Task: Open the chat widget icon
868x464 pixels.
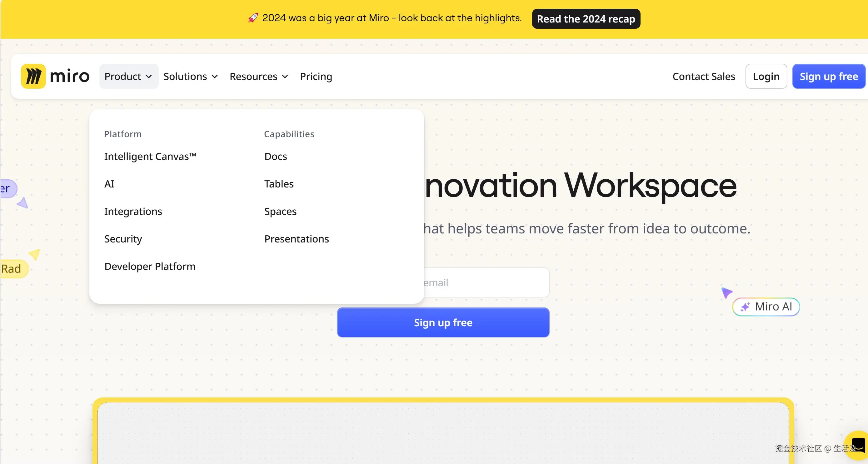Action: coord(858,446)
